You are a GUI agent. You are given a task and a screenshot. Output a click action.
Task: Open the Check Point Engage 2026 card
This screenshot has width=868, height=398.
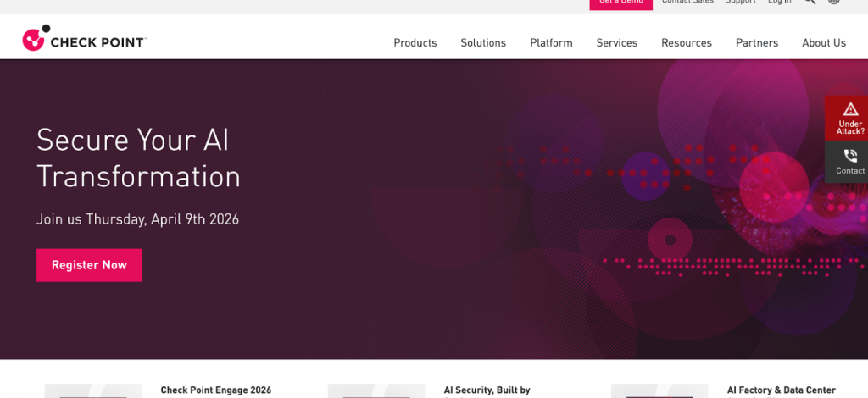point(215,390)
